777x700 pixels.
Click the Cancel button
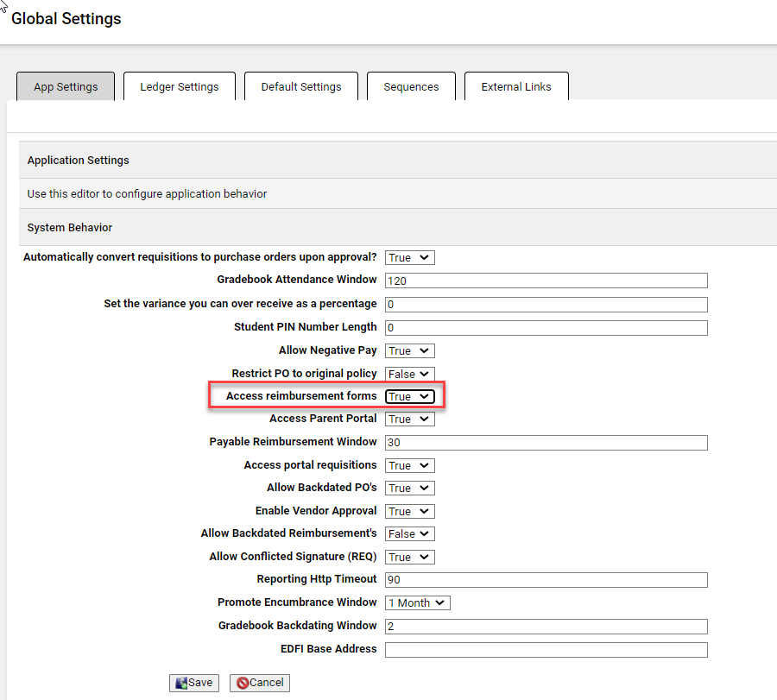pyautogui.click(x=259, y=682)
